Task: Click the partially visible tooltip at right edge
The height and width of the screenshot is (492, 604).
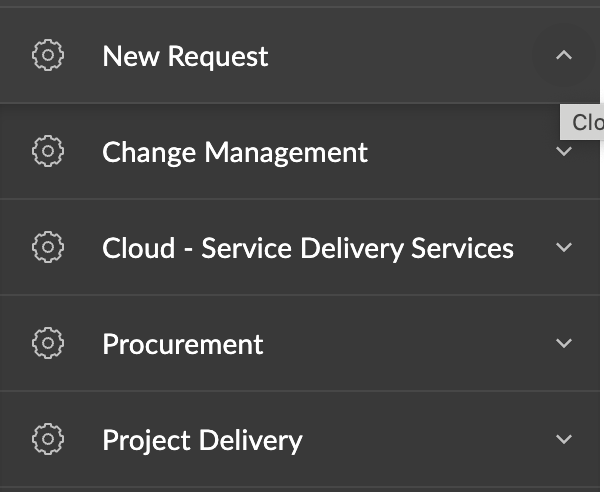Action: pos(585,122)
